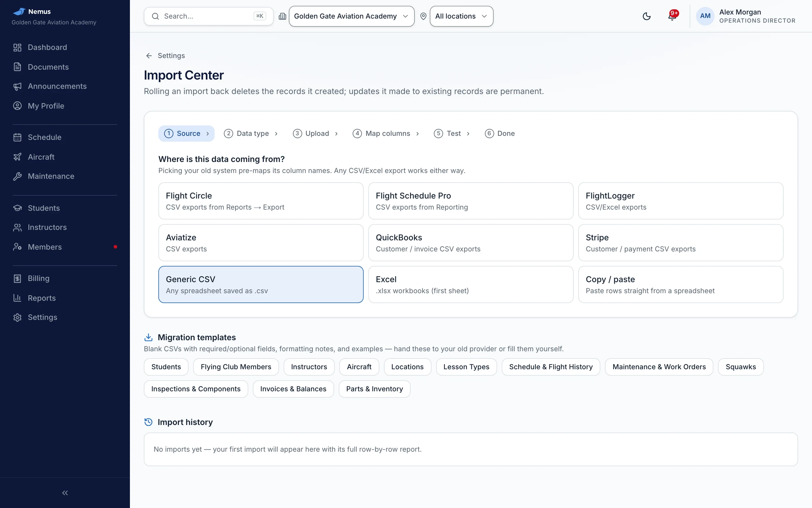Select the Done step
The width and height of the screenshot is (812, 508).
(x=500, y=133)
